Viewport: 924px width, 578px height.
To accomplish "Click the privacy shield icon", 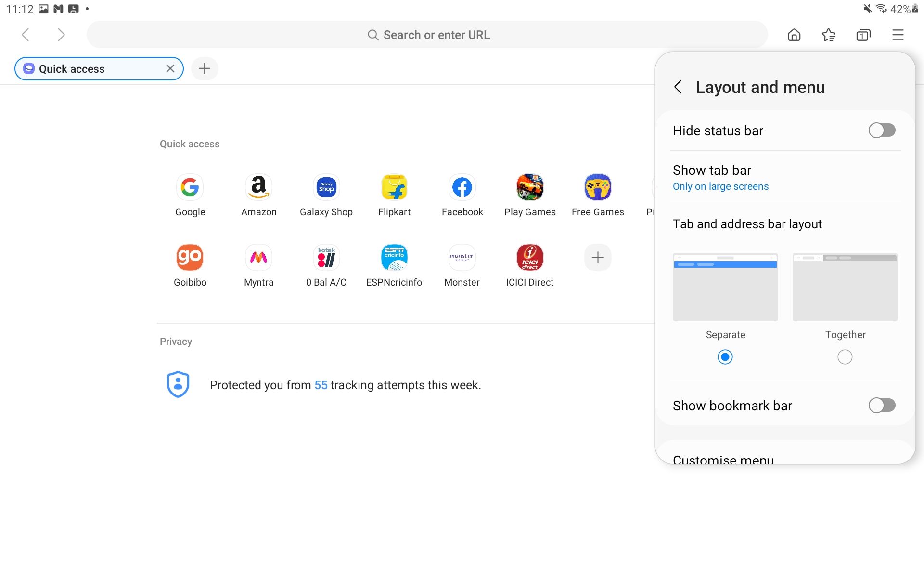I will (x=178, y=384).
